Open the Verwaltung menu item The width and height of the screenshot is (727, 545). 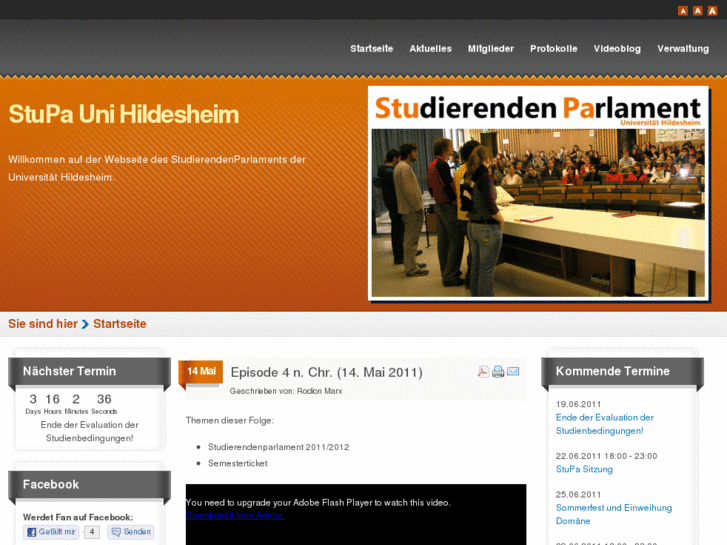682,49
